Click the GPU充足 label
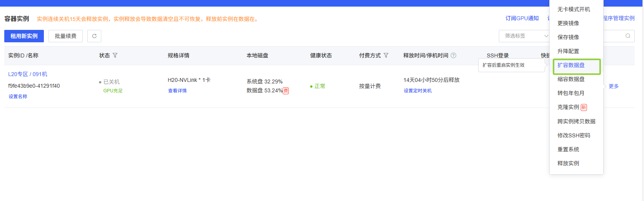 coord(113,91)
